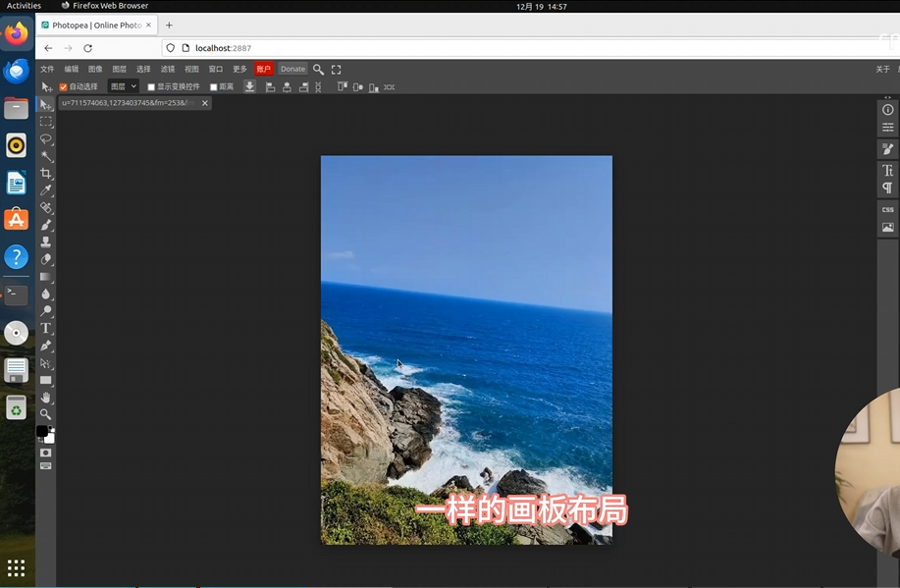Select the Blur drop tool
The height and width of the screenshot is (588, 900).
[46, 294]
